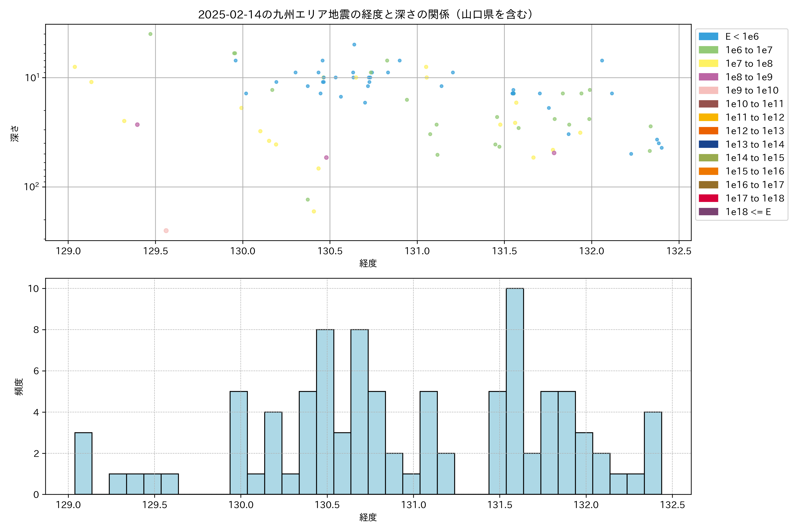Viewport: 798px width, 532px height.
Task: Click the leftmost histogram bar near 129.0
Action: coord(83,463)
